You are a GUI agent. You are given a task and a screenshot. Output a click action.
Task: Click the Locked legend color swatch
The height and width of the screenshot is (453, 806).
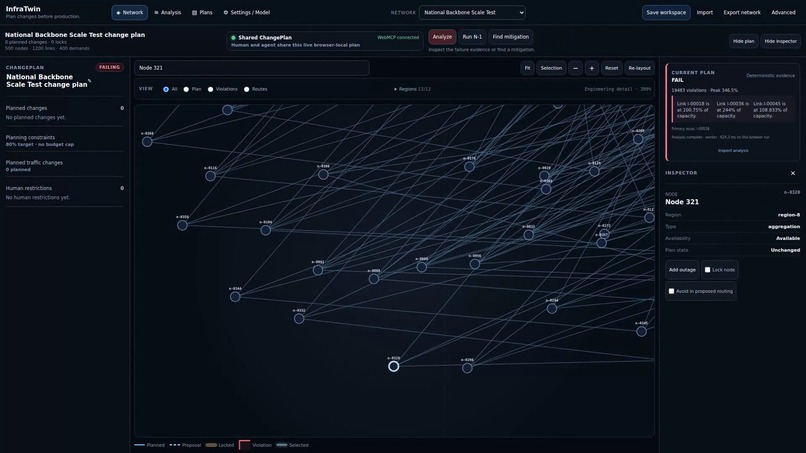(x=211, y=445)
